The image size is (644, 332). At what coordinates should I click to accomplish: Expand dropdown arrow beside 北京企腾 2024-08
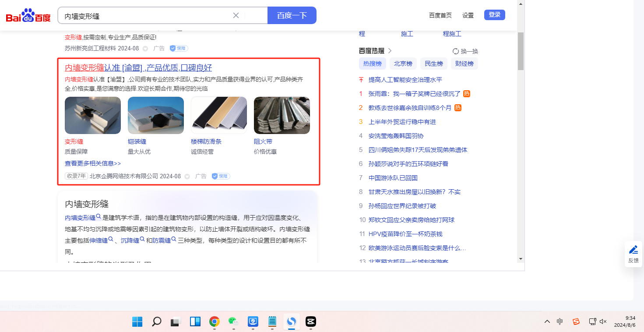tap(187, 177)
